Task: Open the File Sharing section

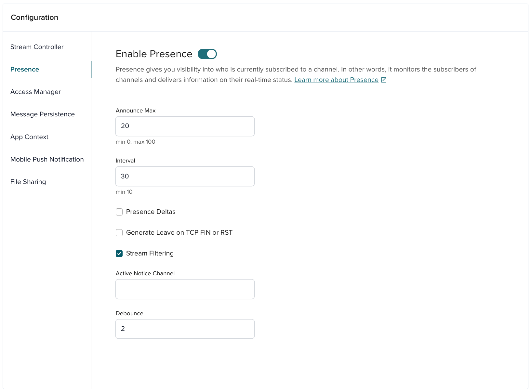Action: pos(28,182)
